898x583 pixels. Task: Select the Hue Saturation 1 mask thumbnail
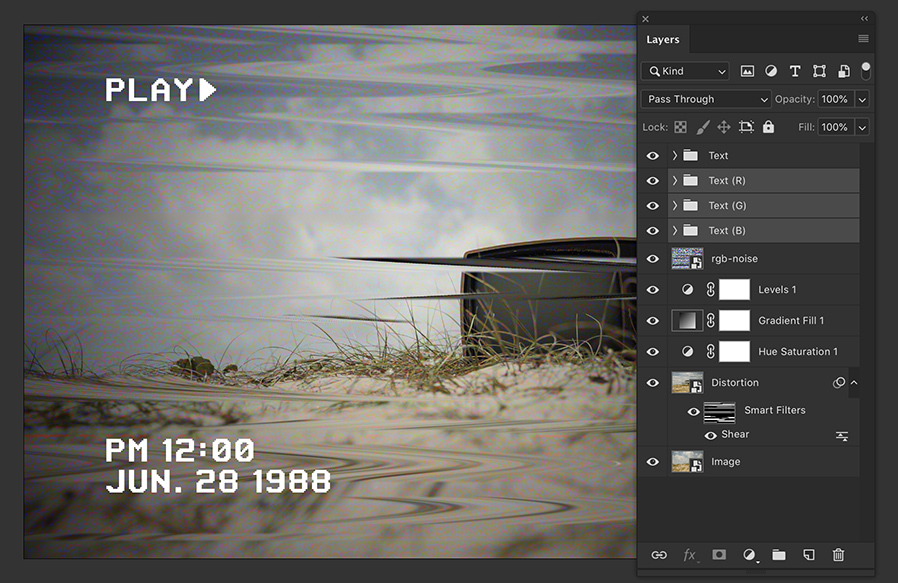tap(734, 352)
